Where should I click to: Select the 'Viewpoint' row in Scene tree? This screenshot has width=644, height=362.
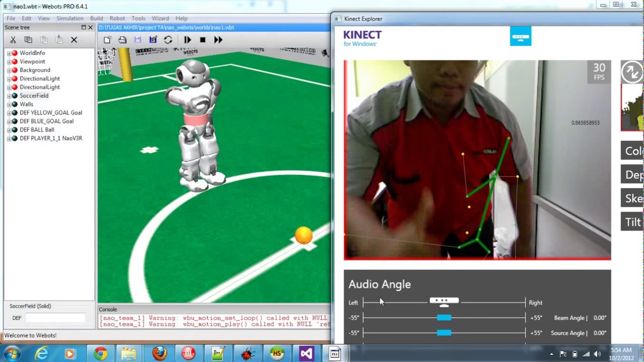point(32,62)
